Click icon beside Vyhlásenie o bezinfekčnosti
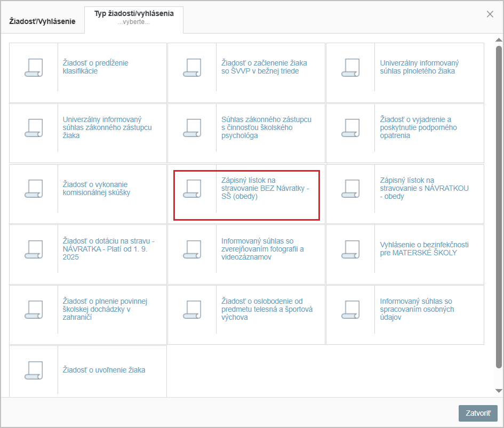The image size is (504, 428). (x=350, y=249)
